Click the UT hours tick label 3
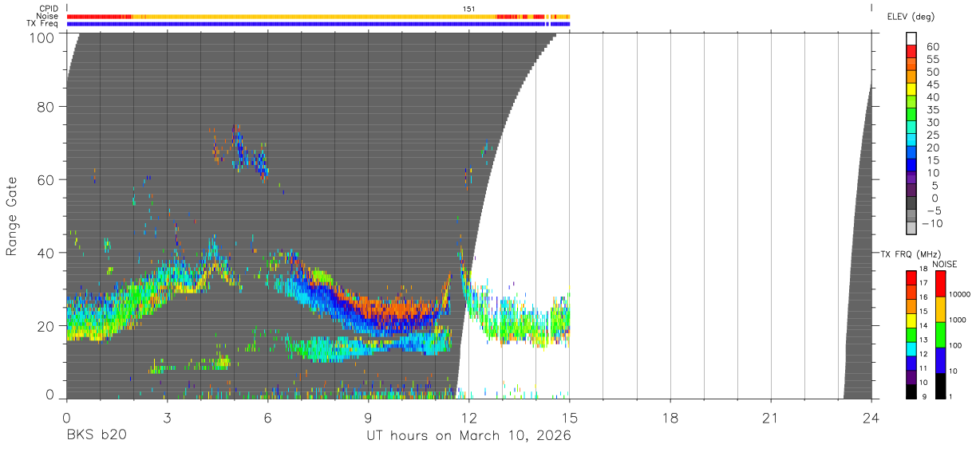This screenshot has height=452, width=980. click(x=167, y=418)
